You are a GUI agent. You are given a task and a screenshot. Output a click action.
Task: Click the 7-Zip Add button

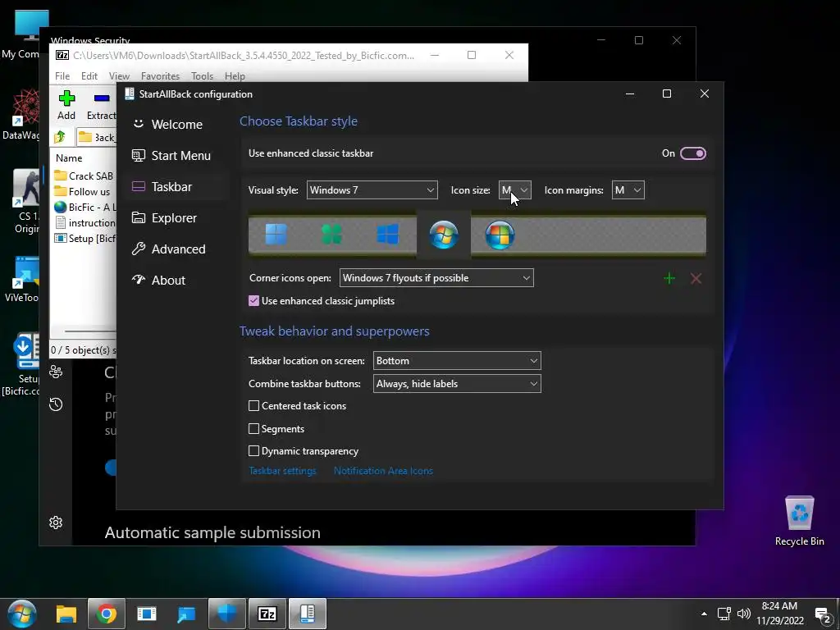66,105
